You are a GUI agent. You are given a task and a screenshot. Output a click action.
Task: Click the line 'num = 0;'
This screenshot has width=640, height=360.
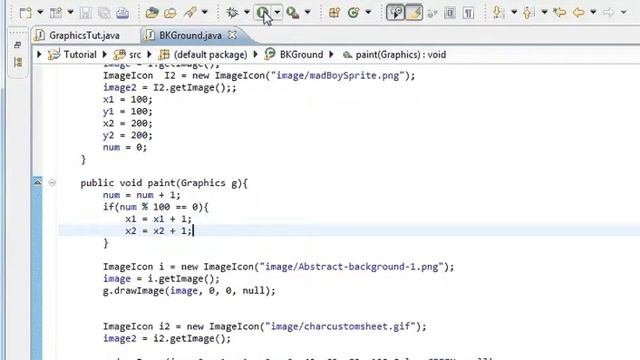click(124, 147)
